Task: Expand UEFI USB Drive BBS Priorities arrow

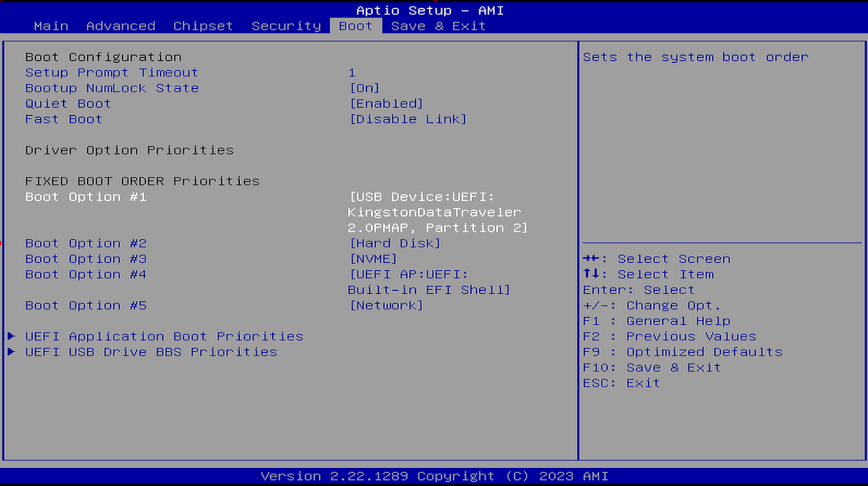Action: [x=11, y=352]
